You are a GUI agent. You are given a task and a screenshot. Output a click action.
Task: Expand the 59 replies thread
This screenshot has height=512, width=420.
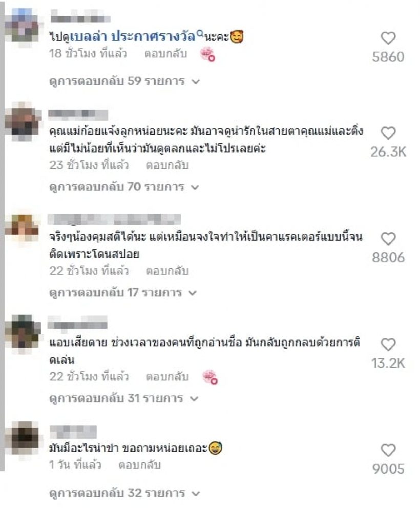(124, 81)
